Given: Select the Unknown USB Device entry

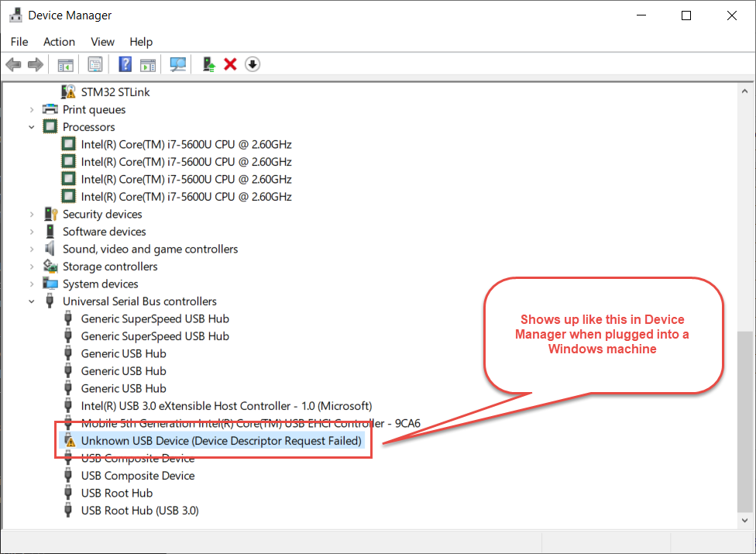Looking at the screenshot, I should 221,441.
